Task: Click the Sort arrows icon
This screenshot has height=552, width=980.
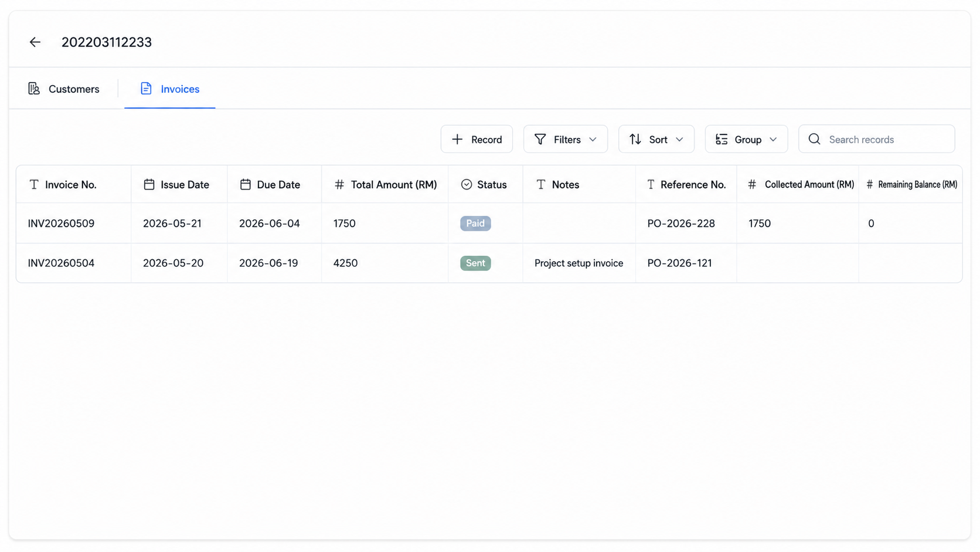Action: click(x=635, y=139)
